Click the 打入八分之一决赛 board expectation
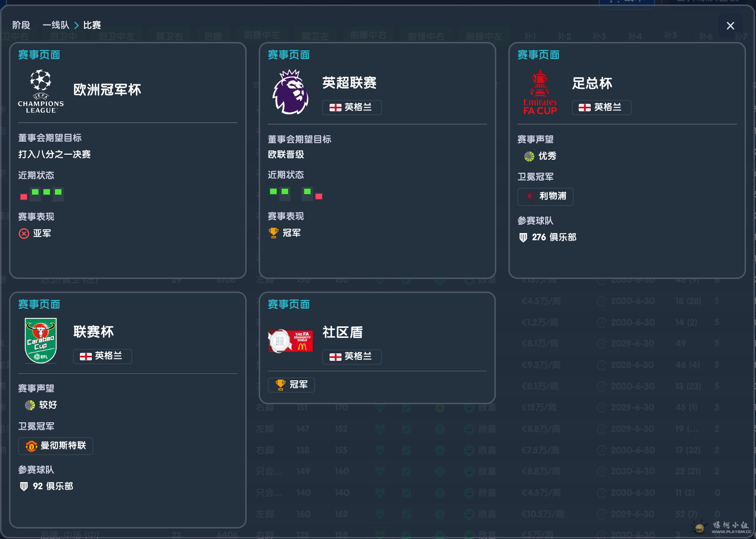This screenshot has width=756, height=539. (x=54, y=154)
